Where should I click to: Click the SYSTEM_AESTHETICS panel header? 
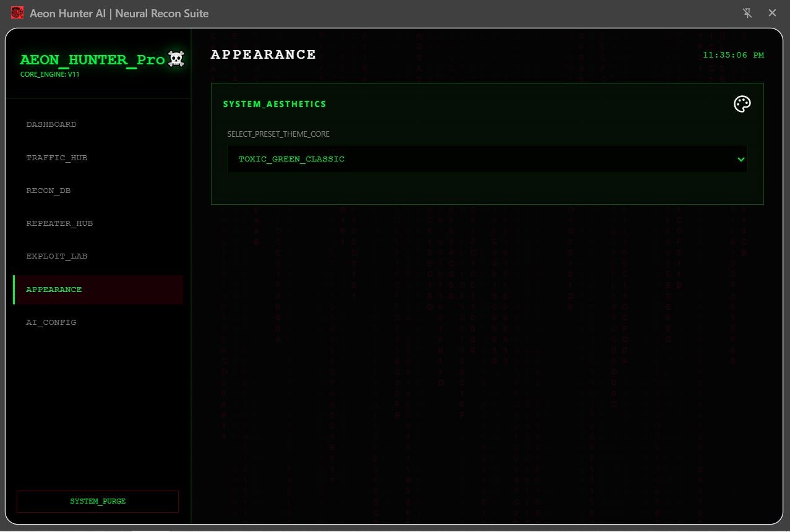pyautogui.click(x=275, y=104)
